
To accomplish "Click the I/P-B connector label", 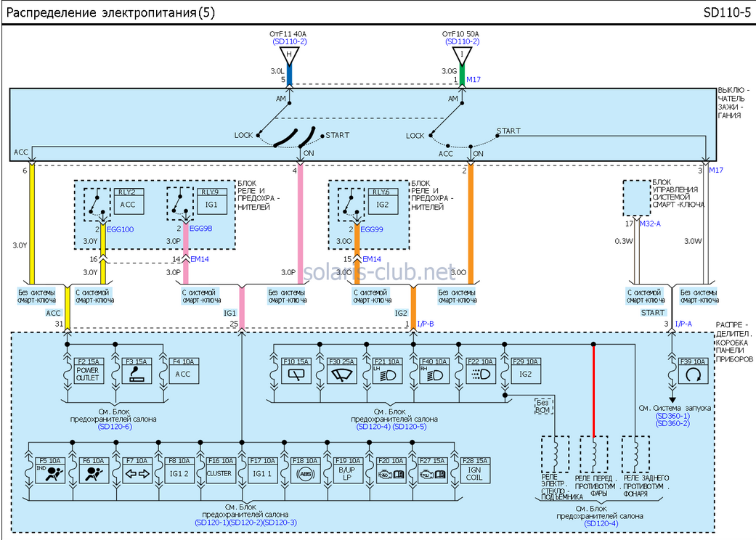I will [426, 324].
